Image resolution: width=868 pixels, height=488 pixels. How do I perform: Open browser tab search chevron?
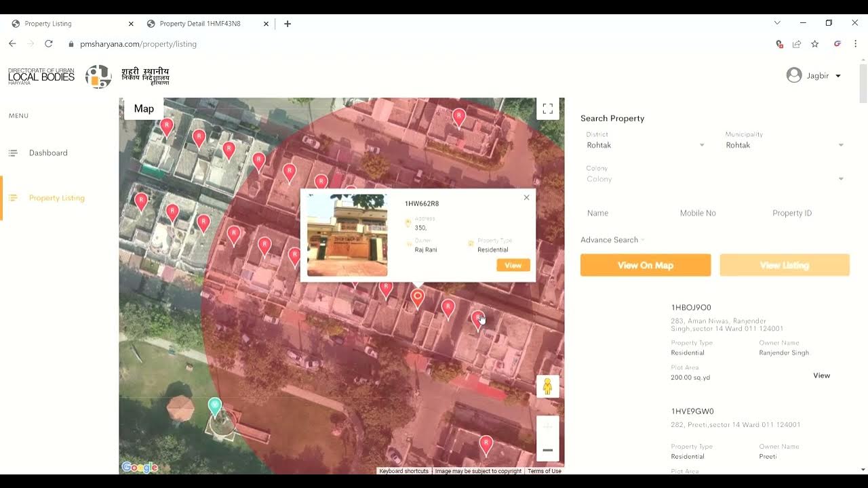[777, 23]
